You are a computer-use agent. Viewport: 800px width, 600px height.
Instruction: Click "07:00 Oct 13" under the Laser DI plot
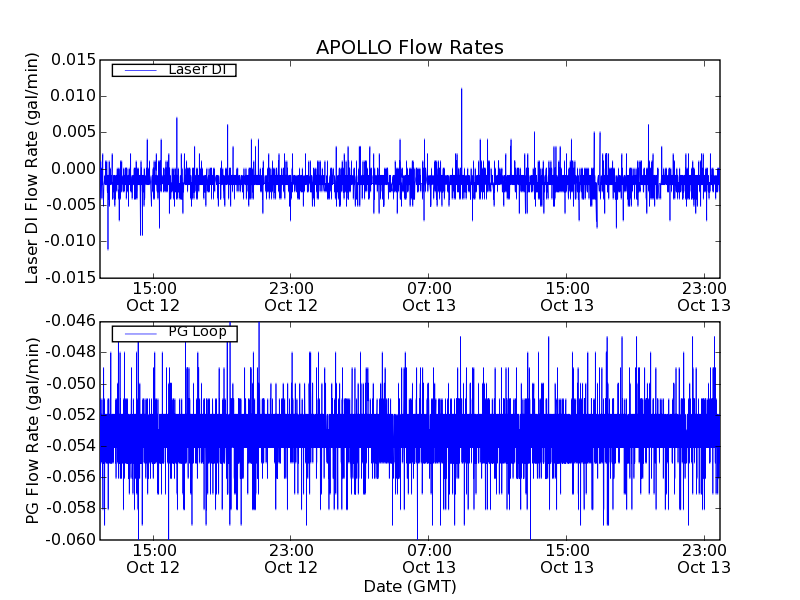[429, 295]
